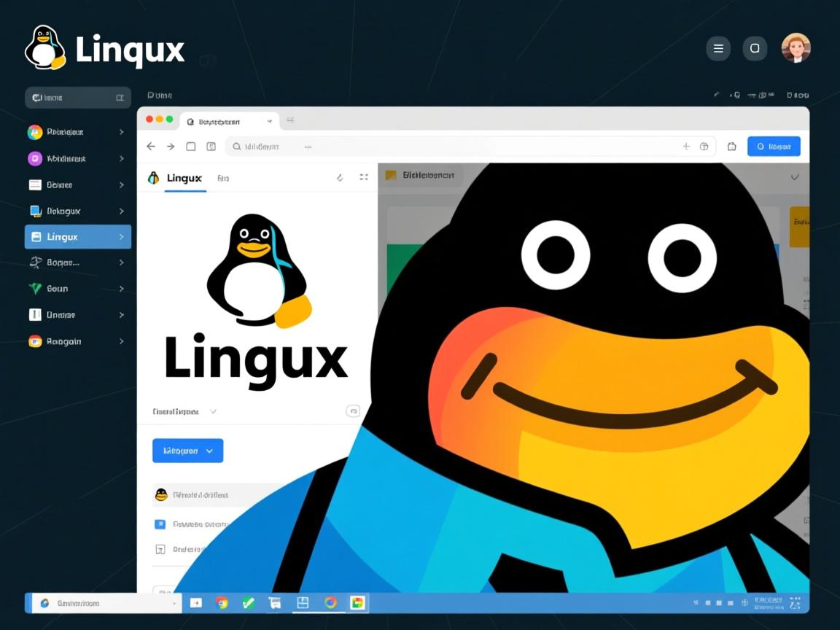Click the user avatar in the top corner
This screenshot has height=630, width=840.
[x=796, y=47]
